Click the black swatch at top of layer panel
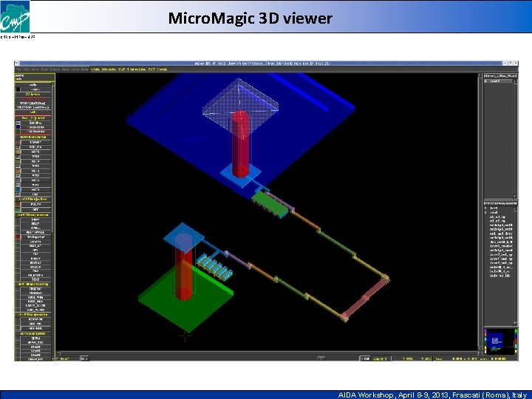 [x=18, y=89]
